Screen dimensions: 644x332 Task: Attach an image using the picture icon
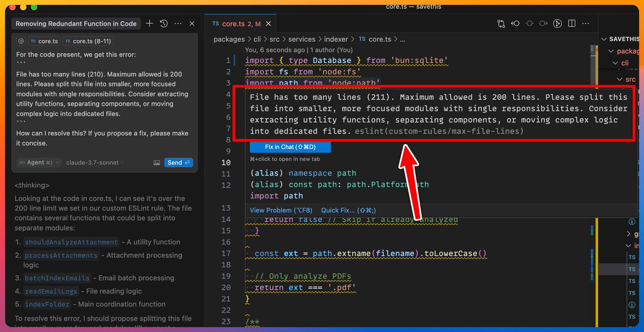coord(157,163)
